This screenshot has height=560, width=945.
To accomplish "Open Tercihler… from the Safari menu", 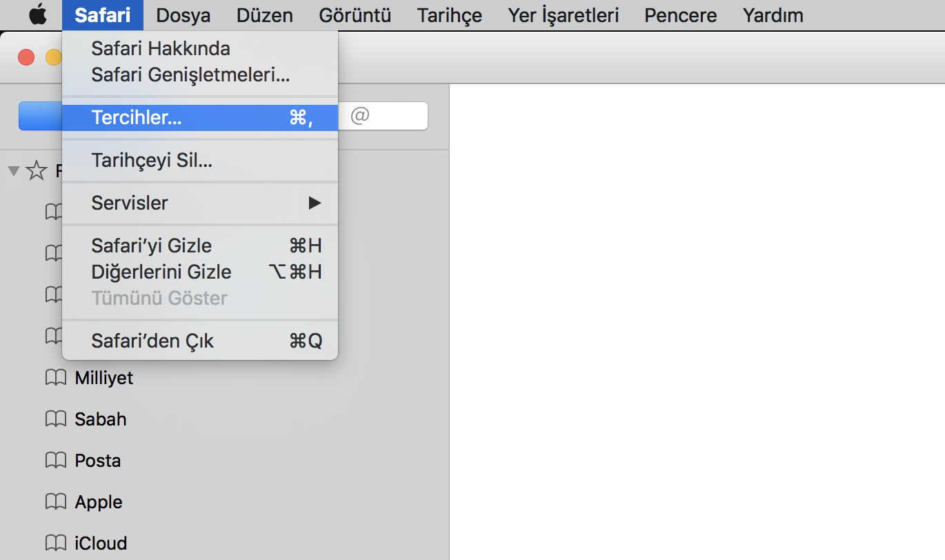I will click(200, 117).
